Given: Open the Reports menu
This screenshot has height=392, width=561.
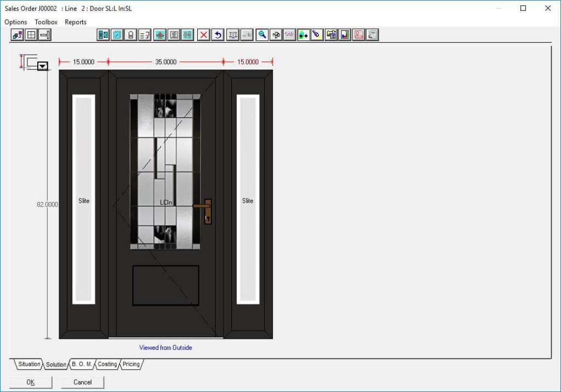Looking at the screenshot, I should [x=76, y=22].
